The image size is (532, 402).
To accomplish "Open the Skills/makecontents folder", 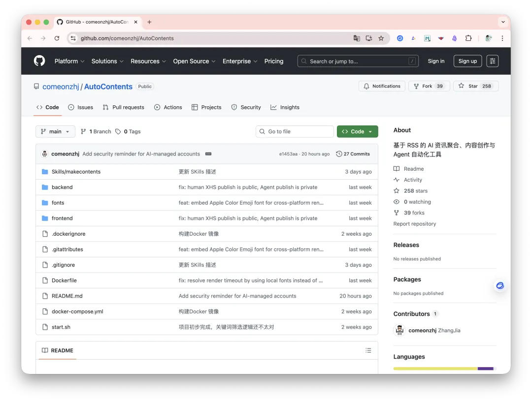I will coord(76,172).
